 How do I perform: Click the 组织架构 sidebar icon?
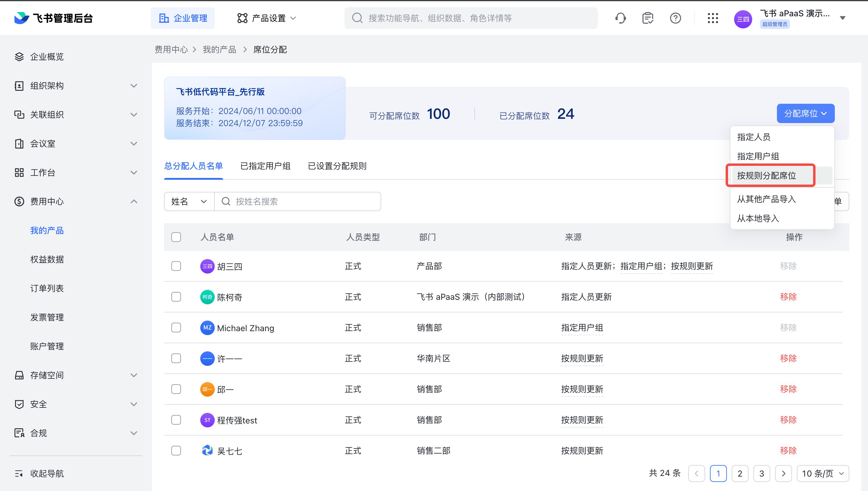(x=19, y=86)
